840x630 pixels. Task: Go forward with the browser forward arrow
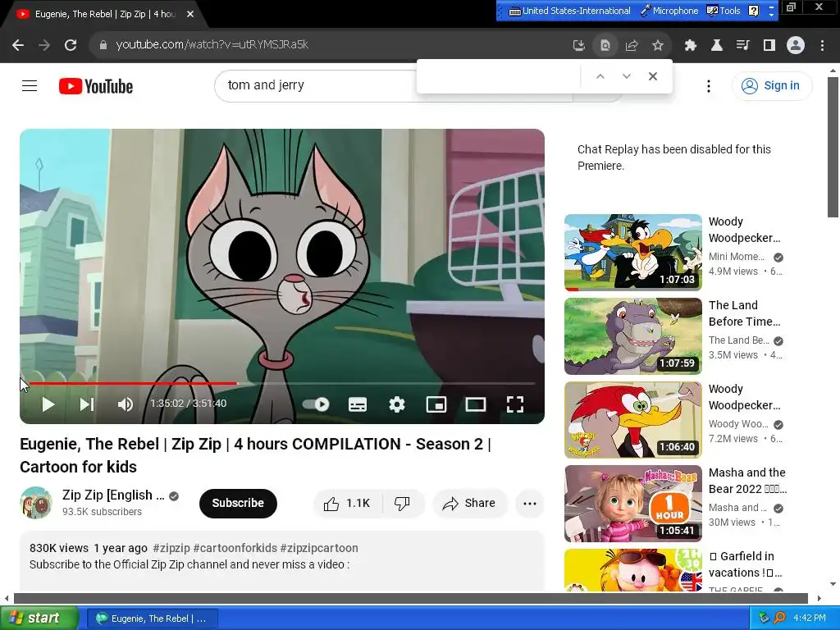(x=44, y=45)
